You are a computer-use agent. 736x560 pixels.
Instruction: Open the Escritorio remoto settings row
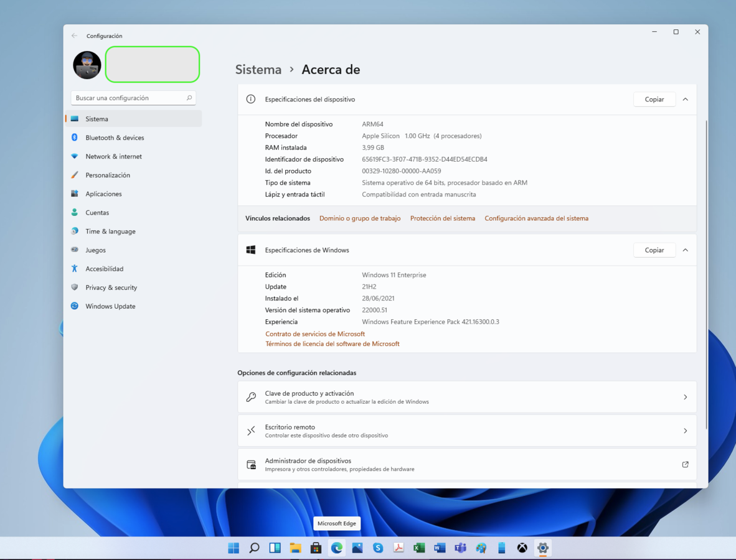467,431
